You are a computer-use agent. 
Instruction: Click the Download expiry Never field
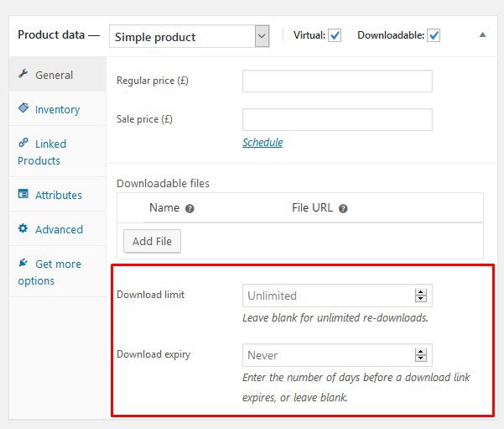[x=337, y=355]
